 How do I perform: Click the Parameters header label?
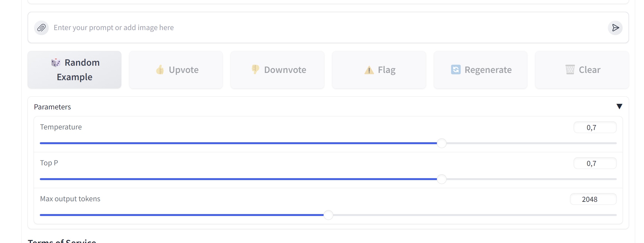click(x=52, y=107)
